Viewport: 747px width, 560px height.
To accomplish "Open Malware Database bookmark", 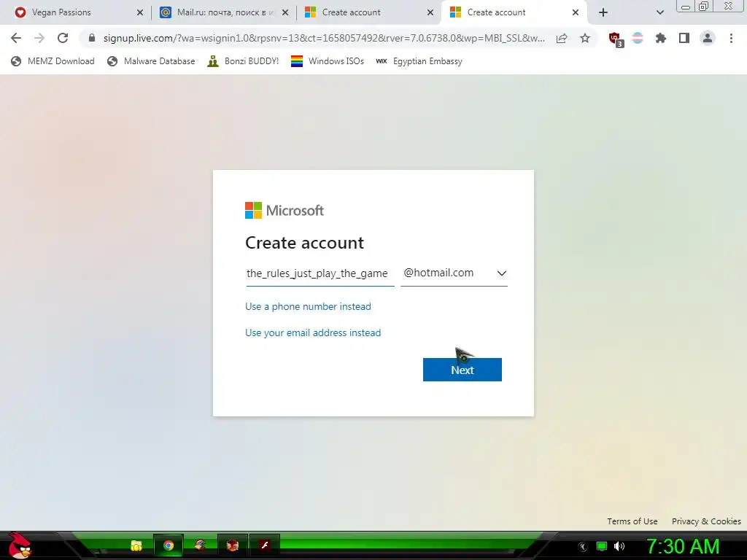I will tap(152, 61).
